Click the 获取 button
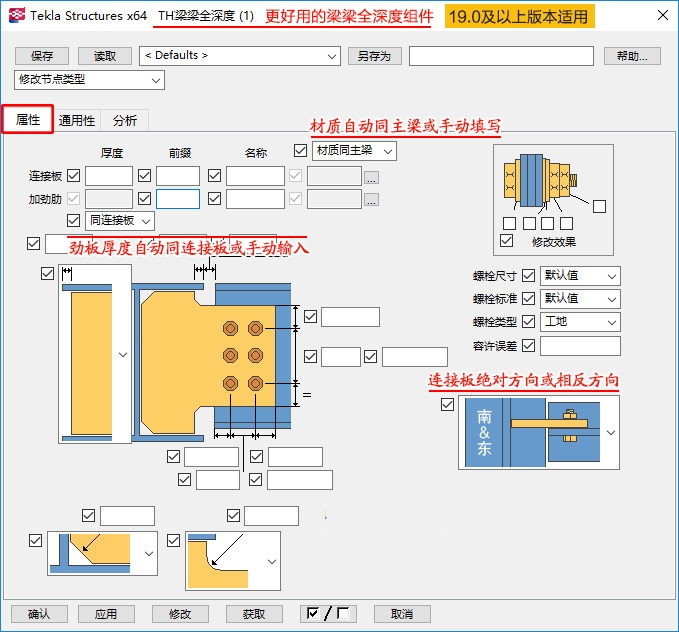This screenshot has width=679, height=632. pyautogui.click(x=254, y=614)
